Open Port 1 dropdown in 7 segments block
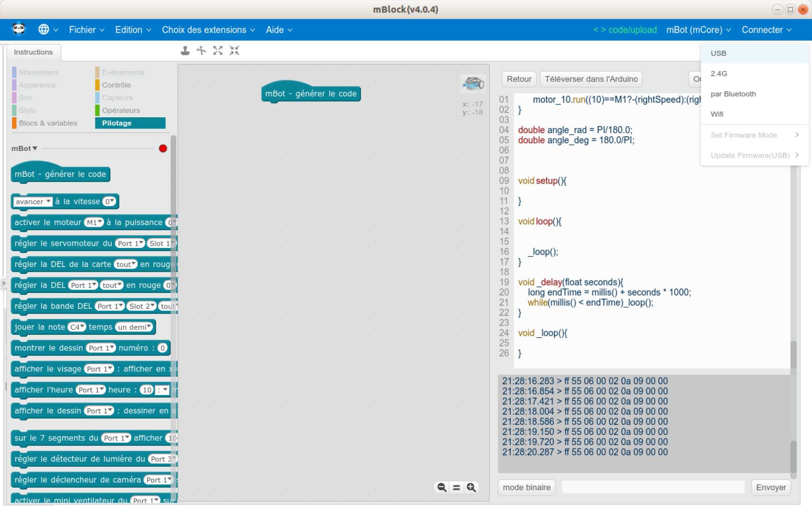The image size is (812, 506). (116, 438)
